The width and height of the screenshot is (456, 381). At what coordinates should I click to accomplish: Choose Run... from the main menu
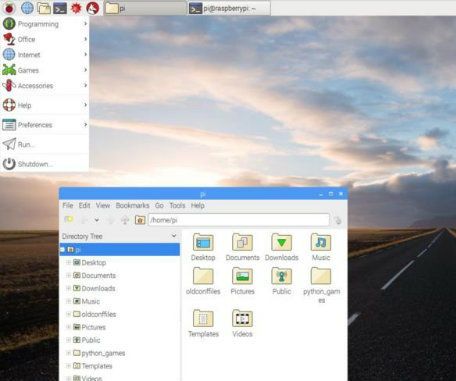click(45, 144)
